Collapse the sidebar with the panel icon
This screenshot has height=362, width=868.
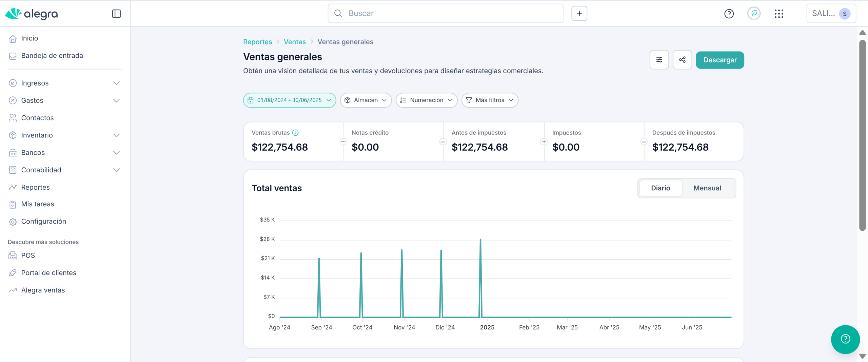[116, 14]
